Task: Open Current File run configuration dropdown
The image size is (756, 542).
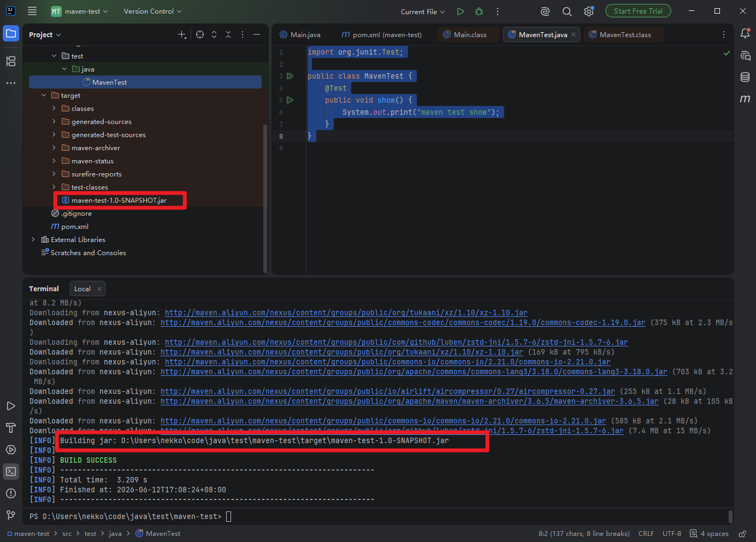Action: [422, 11]
